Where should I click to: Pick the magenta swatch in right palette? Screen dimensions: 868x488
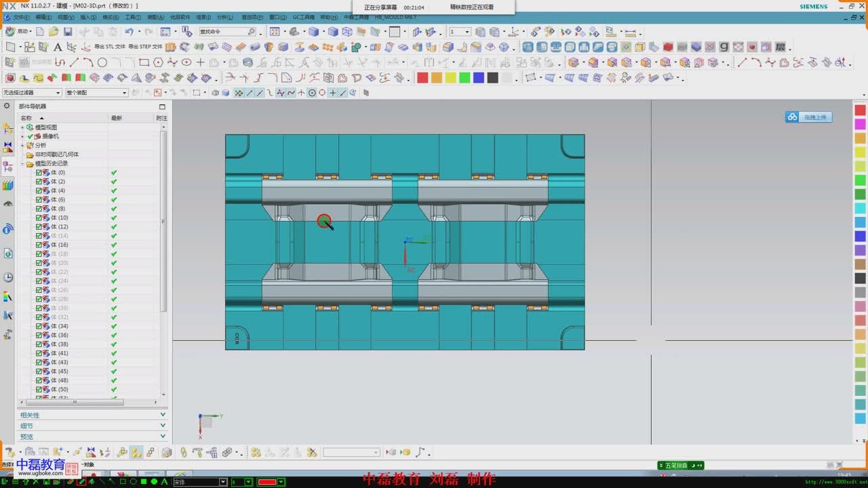860,124
